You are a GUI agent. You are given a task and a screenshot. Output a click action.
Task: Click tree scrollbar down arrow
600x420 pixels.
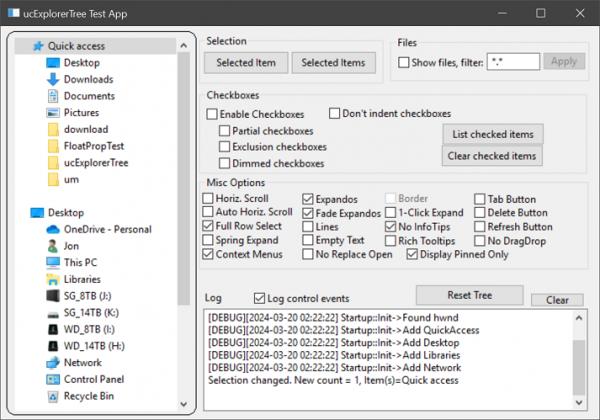tap(184, 404)
